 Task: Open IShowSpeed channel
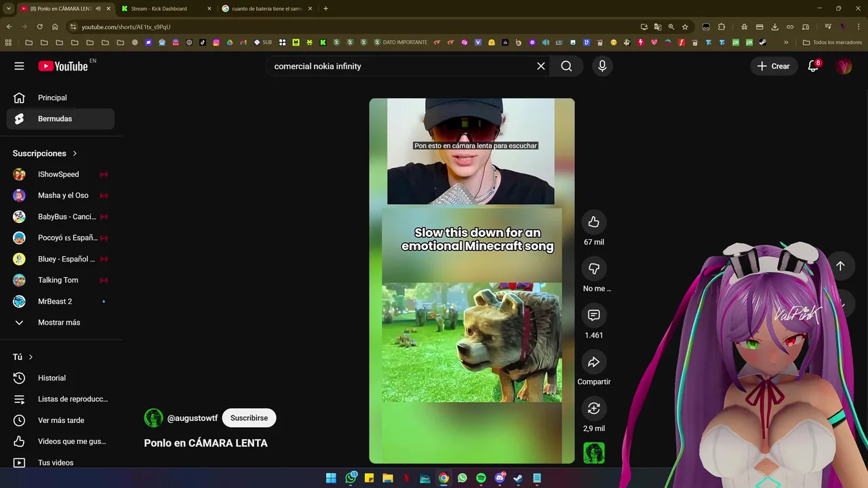point(61,174)
